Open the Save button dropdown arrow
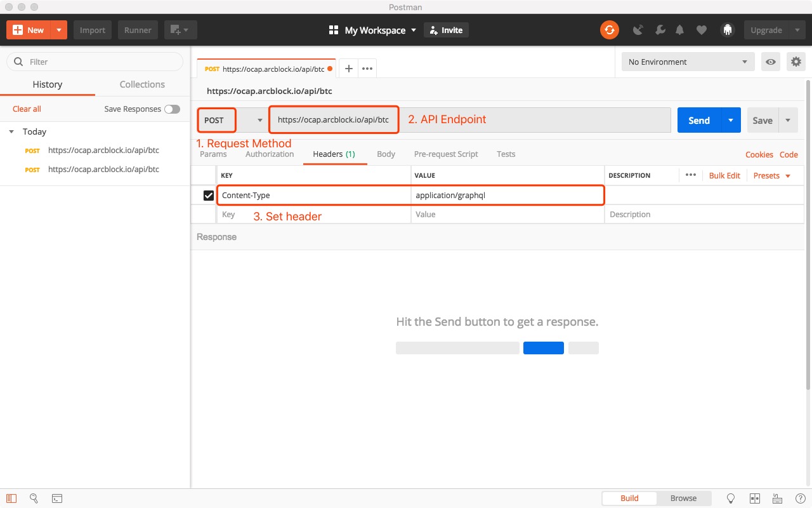This screenshot has width=812, height=508. tap(788, 120)
